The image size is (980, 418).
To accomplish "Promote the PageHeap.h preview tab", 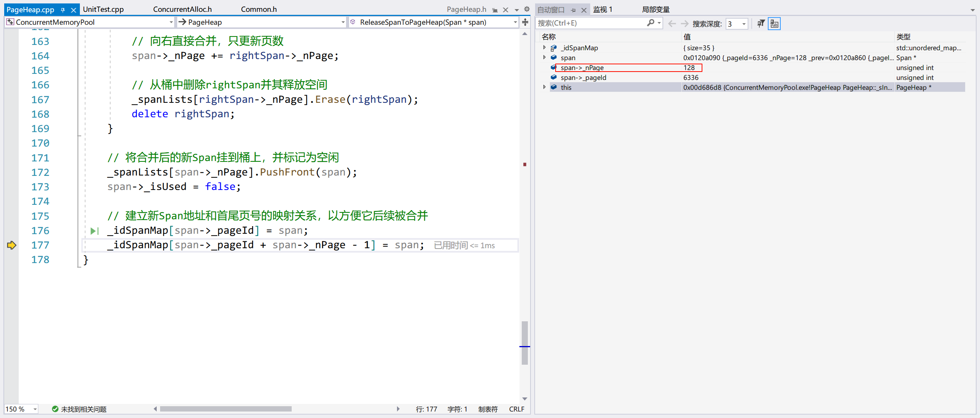I will (495, 10).
